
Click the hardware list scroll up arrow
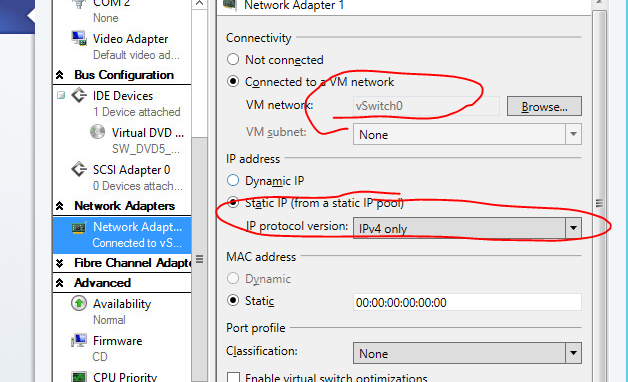click(x=199, y=4)
